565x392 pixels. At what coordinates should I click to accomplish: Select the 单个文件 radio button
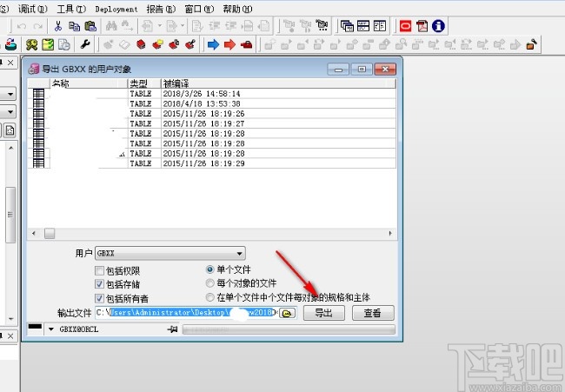(209, 269)
